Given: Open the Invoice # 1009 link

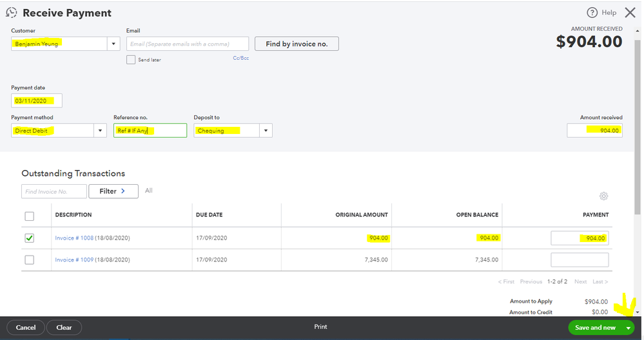Looking at the screenshot, I should tap(74, 260).
